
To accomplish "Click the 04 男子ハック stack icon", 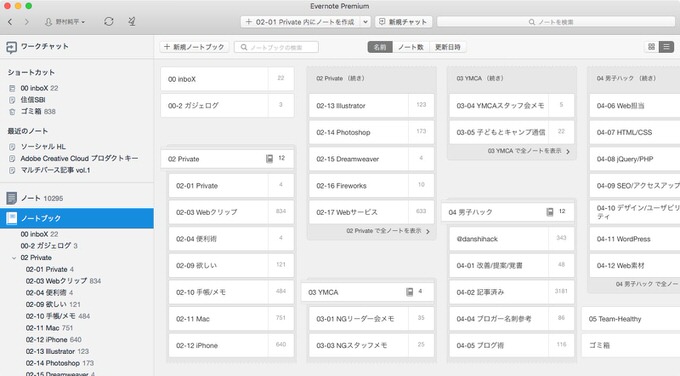I will (x=549, y=212).
